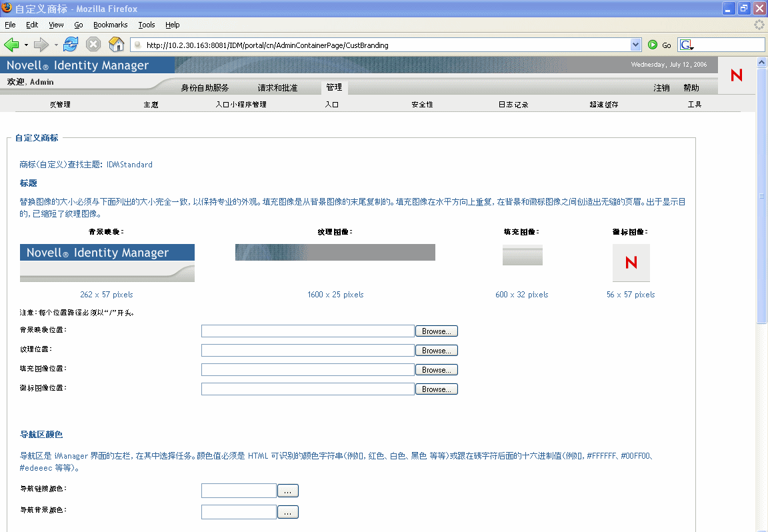Click the Stop loading icon
768x532 pixels.
pyautogui.click(x=93, y=44)
